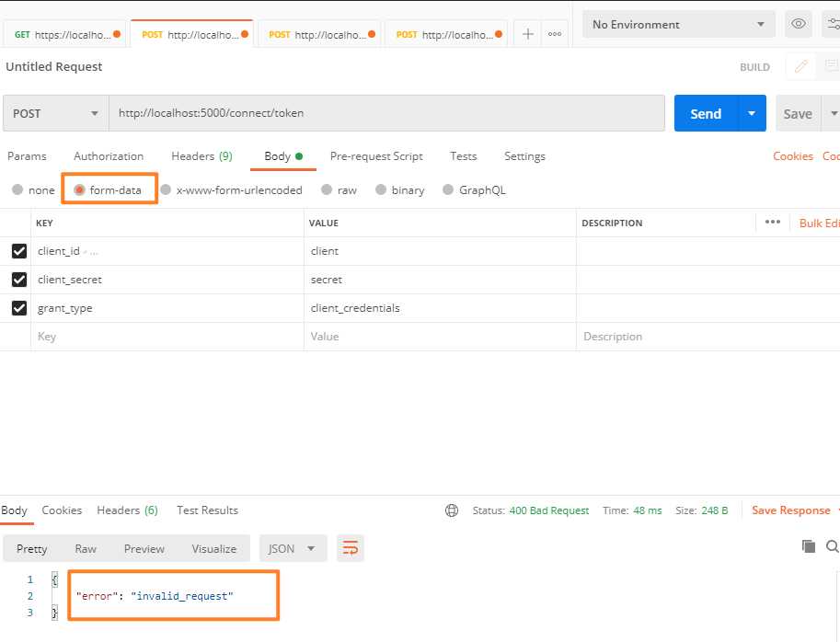
Task: Open the request Settings tab
Action: (x=525, y=156)
